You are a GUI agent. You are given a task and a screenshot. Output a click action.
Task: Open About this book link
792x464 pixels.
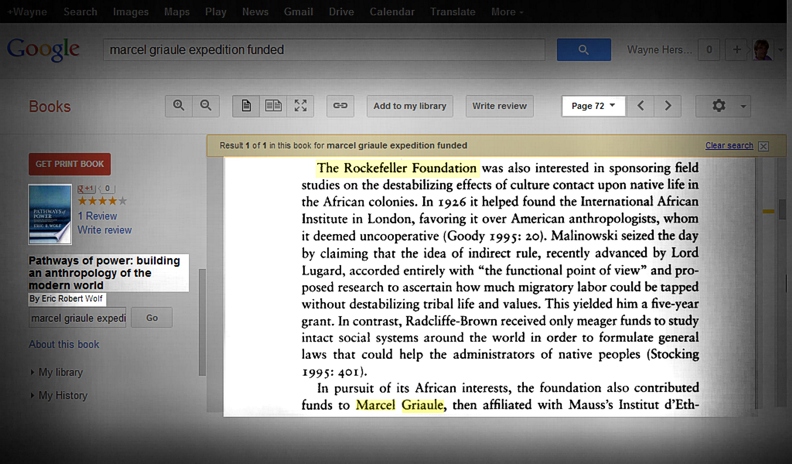point(64,344)
